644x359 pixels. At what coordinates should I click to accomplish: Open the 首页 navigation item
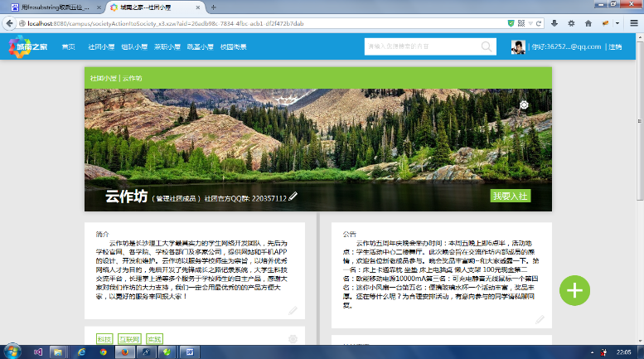pyautogui.click(x=68, y=47)
